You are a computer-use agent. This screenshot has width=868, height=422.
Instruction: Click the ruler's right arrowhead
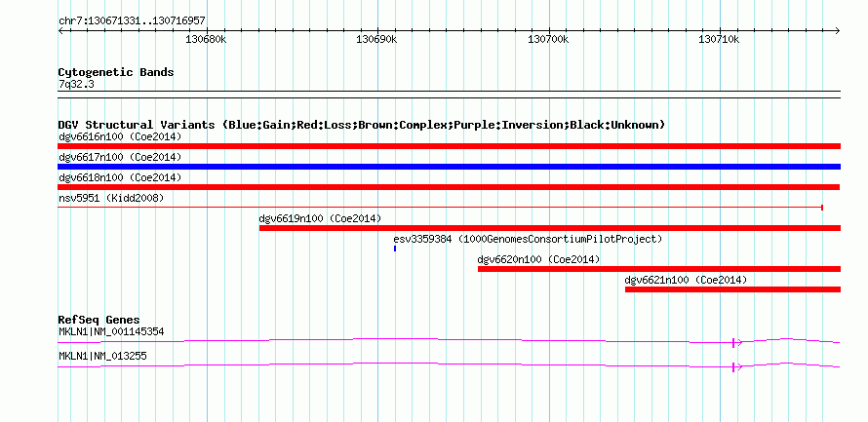pyautogui.click(x=838, y=31)
